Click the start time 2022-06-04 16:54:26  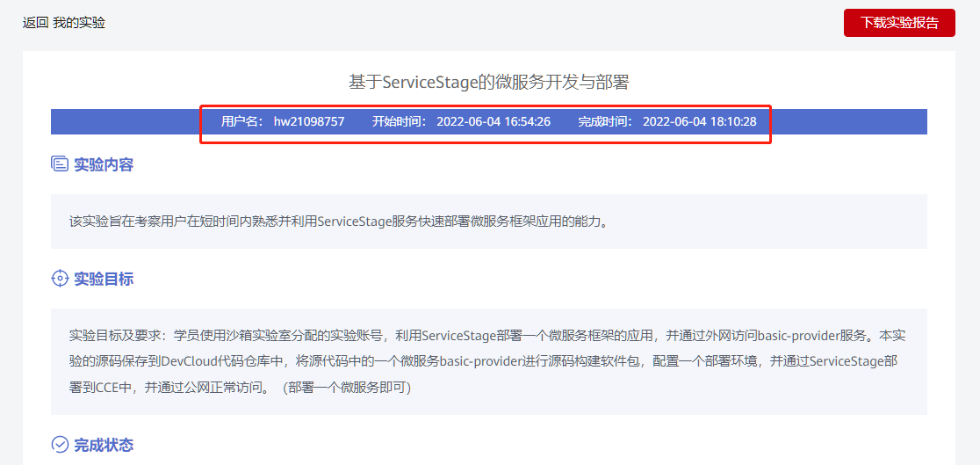(x=494, y=121)
